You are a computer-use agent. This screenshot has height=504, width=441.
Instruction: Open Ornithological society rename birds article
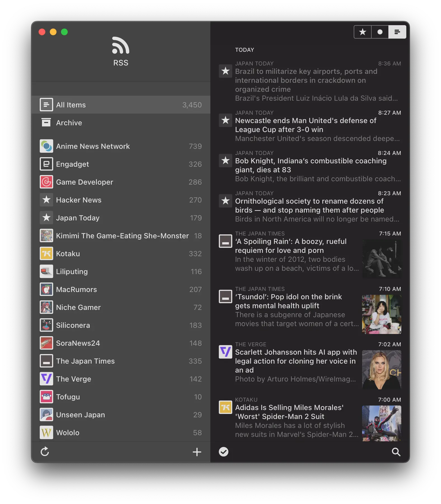[x=309, y=206]
